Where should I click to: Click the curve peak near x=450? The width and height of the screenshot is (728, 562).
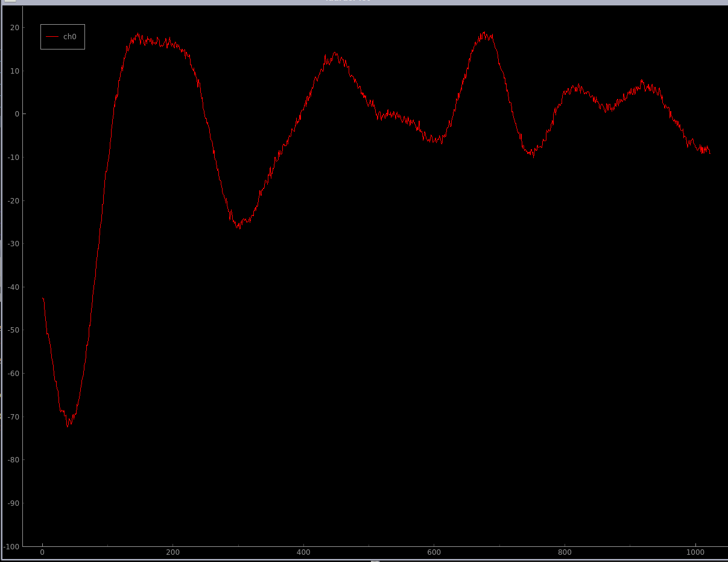(x=335, y=53)
